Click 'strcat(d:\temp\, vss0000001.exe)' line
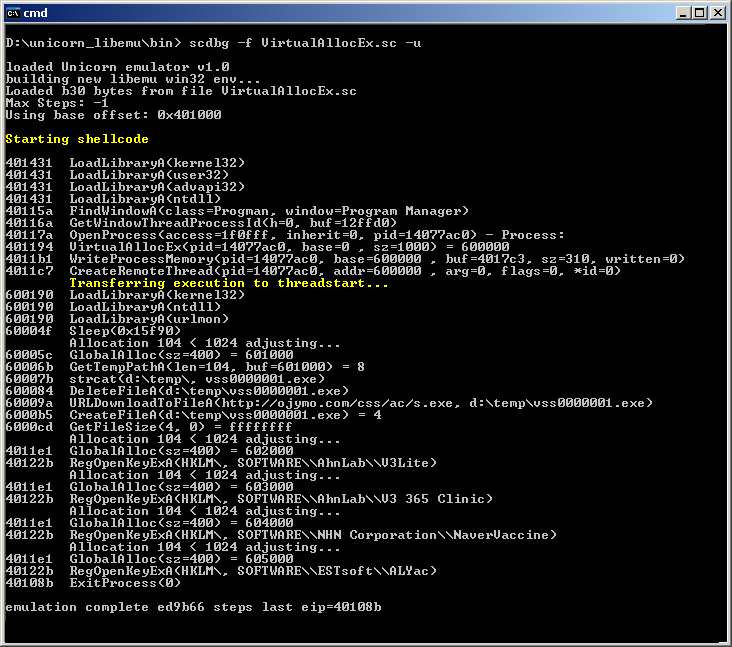The width and height of the screenshot is (732, 647). 165,379
